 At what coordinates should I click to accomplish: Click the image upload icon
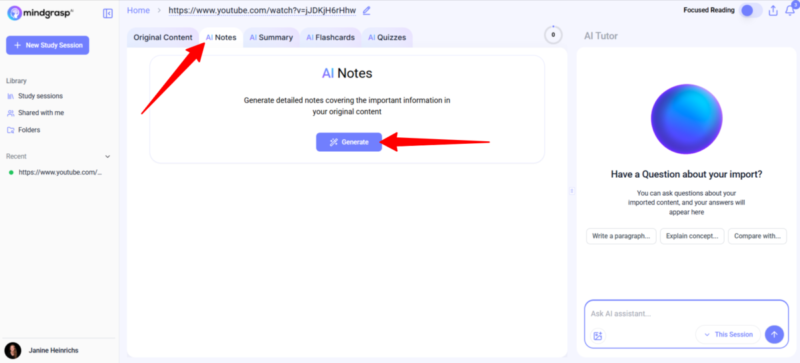coord(598,335)
